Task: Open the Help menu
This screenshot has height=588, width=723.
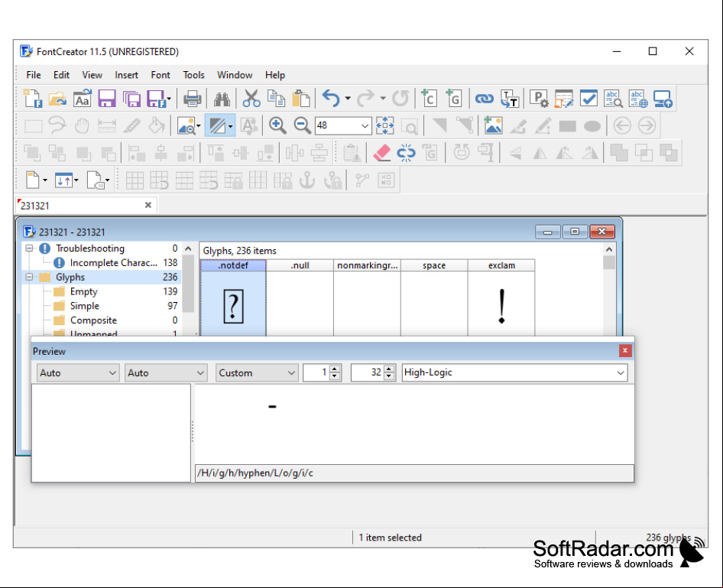Action: [275, 75]
